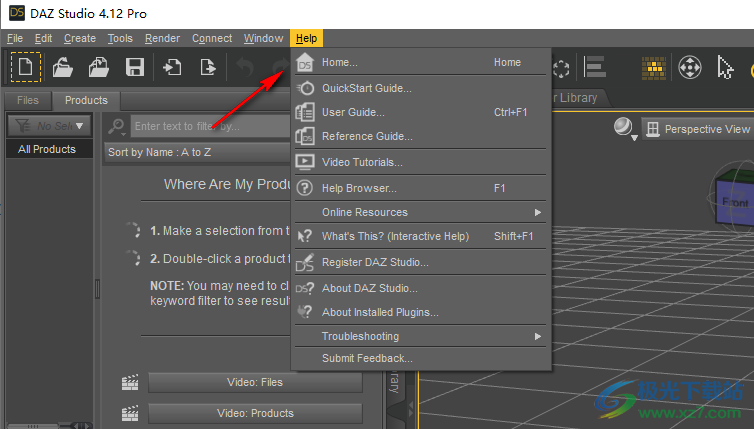Choose QuickStart Guide... menu entry
The width and height of the screenshot is (754, 429).
[421, 88]
